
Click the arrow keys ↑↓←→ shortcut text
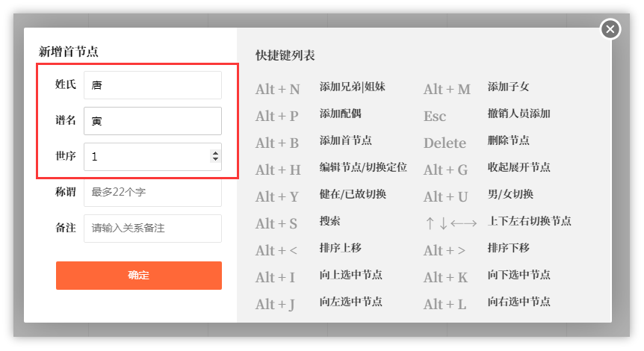(451, 223)
